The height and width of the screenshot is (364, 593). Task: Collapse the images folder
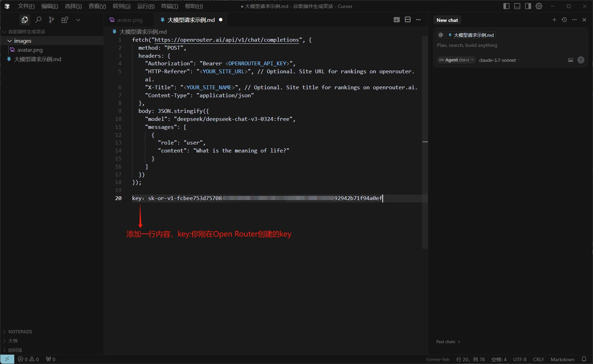(10, 41)
